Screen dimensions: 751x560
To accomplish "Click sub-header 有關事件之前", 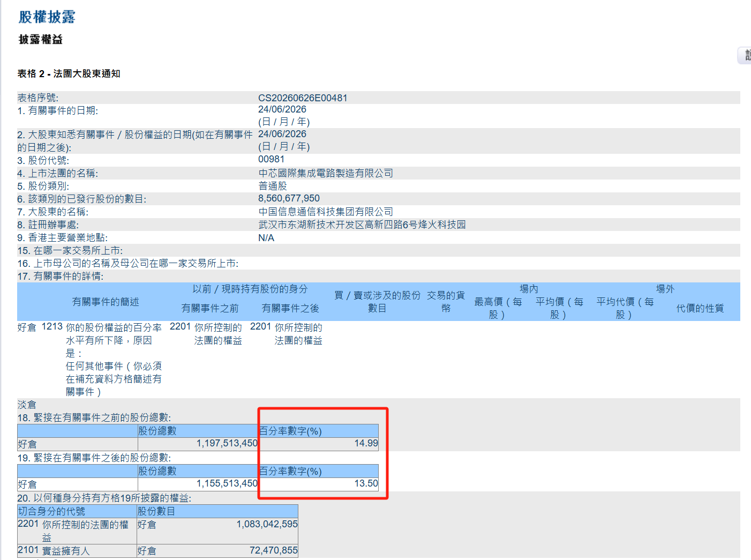I will coord(210,308).
